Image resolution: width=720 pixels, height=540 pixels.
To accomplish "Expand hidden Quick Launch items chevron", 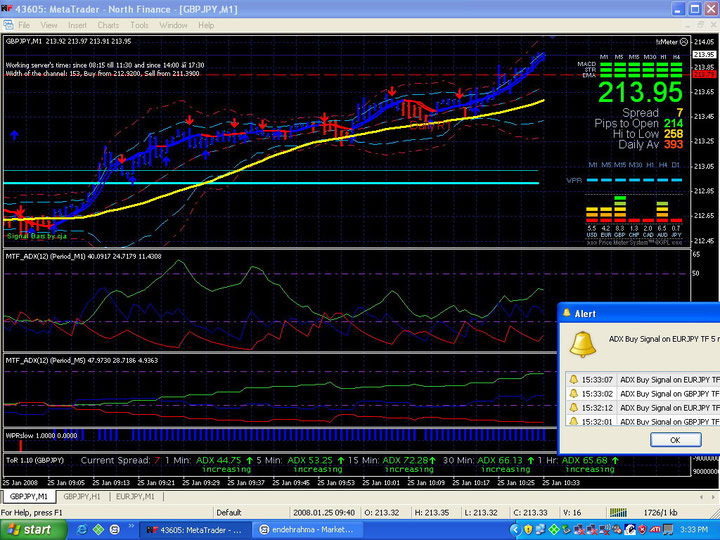I will 131,526.
